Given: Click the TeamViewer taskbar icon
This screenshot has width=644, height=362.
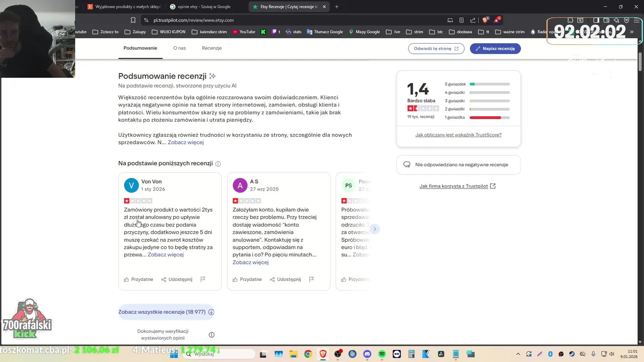Looking at the screenshot, I should click(396, 354).
